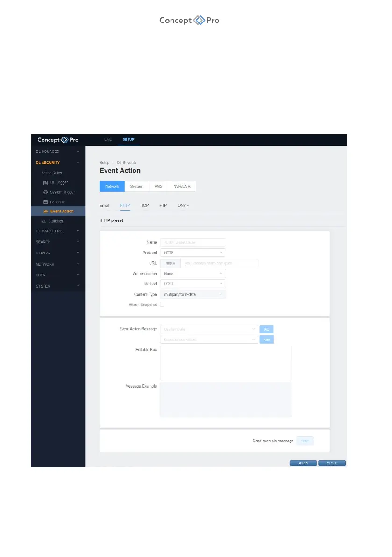
Task: Open the Select to add tokens dropdown
Action: (x=209, y=340)
